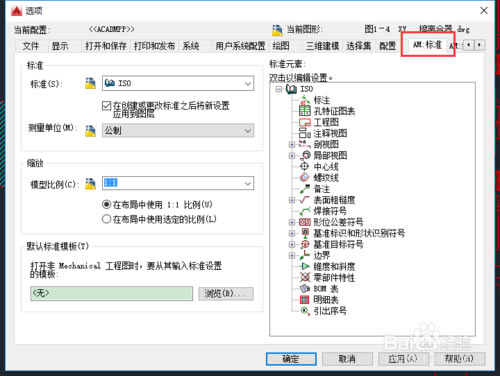Select the 备注 note icon
This screenshot has height=376, width=500.
pos(305,189)
